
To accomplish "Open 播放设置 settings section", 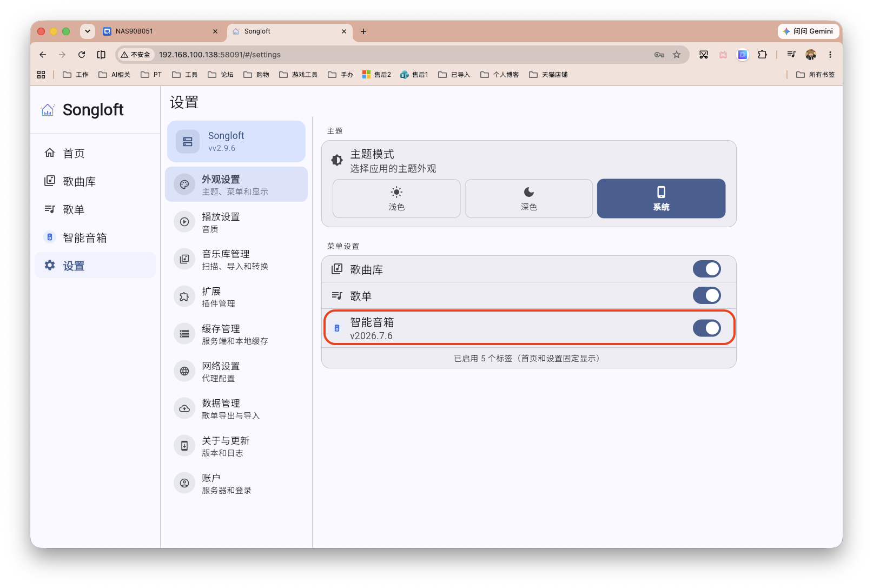I will [x=236, y=222].
